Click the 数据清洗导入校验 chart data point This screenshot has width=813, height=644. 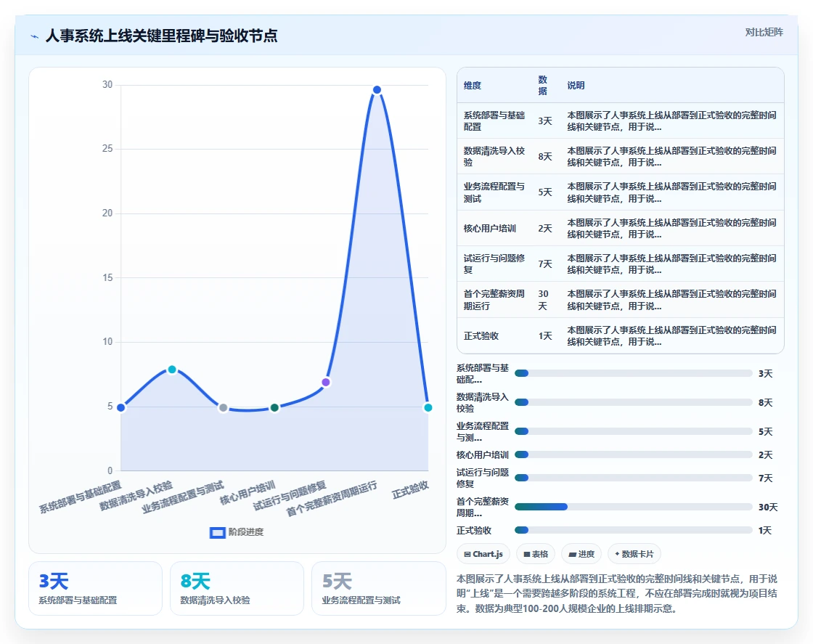click(x=172, y=369)
